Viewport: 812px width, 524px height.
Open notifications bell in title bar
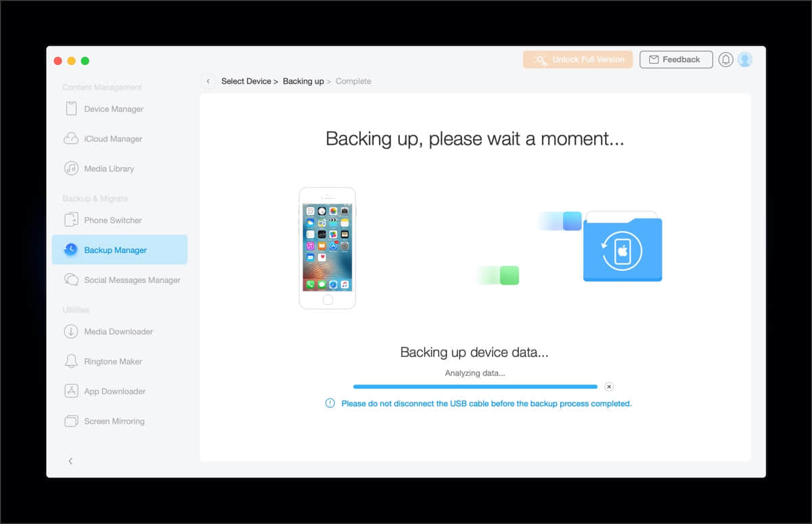pyautogui.click(x=726, y=60)
